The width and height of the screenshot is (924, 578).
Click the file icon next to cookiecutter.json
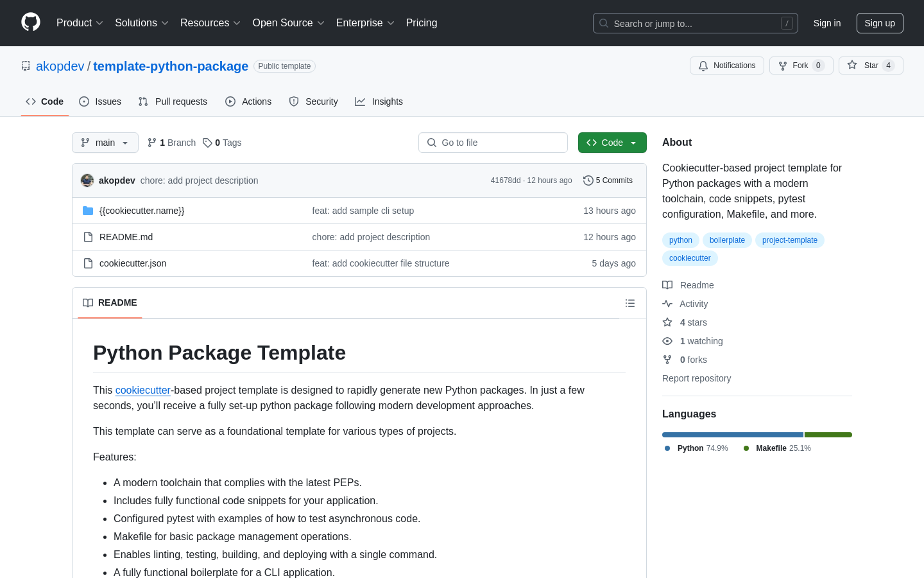tap(88, 263)
